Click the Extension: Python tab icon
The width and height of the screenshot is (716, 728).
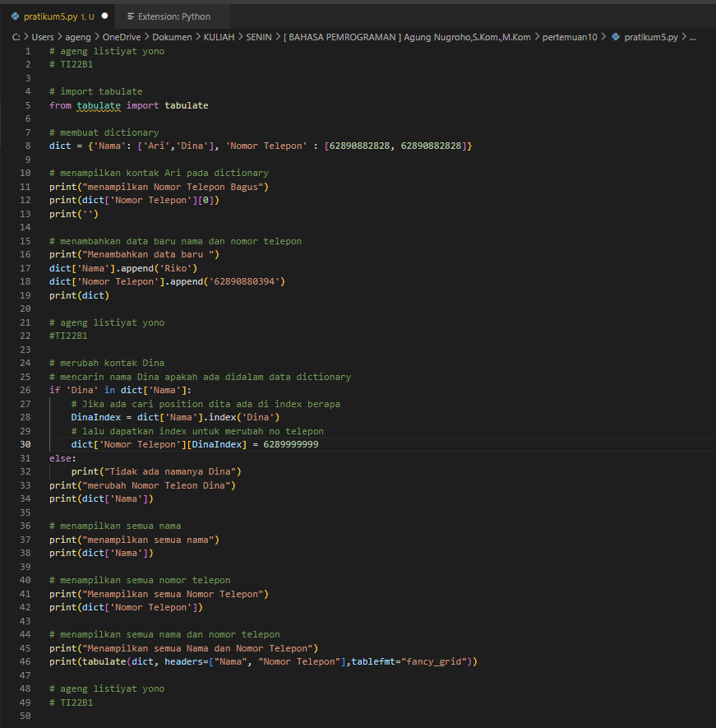click(x=131, y=16)
